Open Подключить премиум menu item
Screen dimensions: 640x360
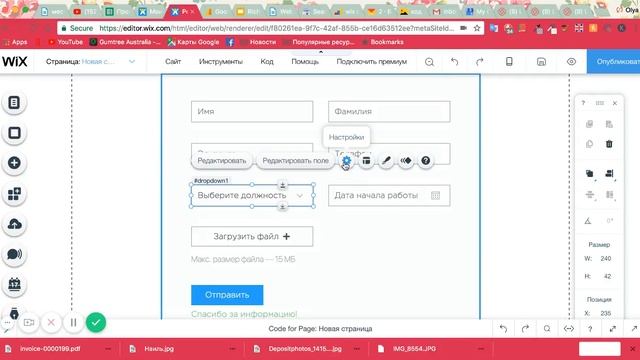[x=371, y=62]
